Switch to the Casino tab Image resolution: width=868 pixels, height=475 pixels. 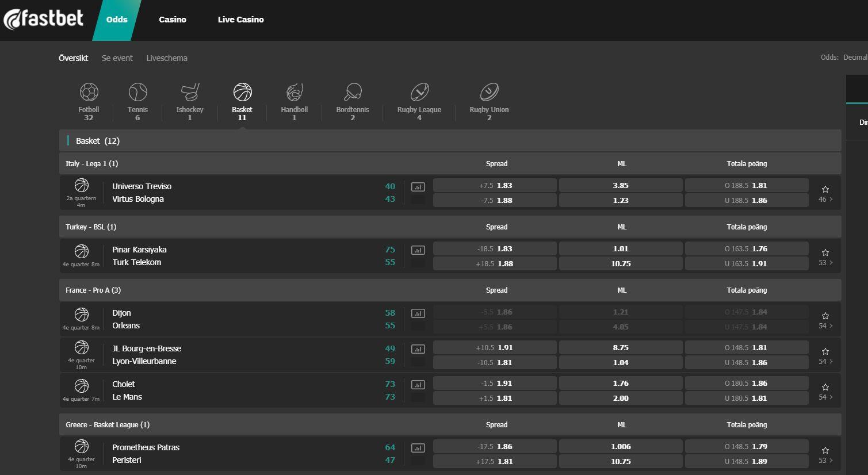tap(173, 19)
